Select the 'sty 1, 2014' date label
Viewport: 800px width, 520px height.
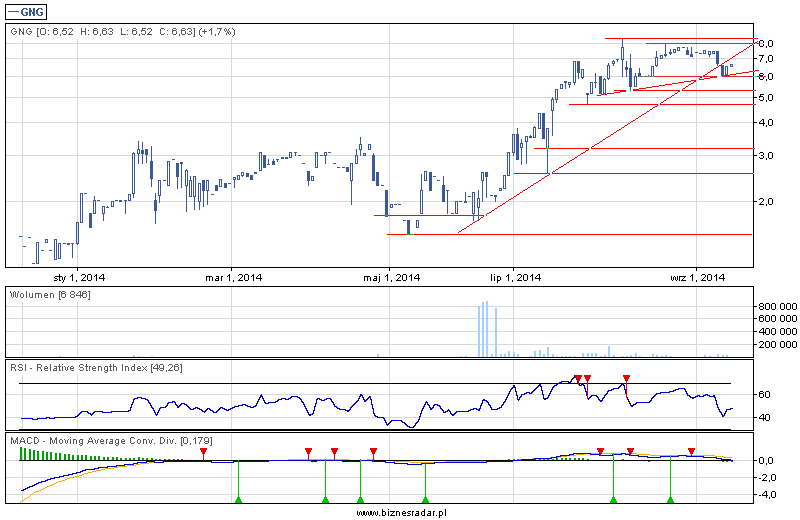[x=80, y=277]
